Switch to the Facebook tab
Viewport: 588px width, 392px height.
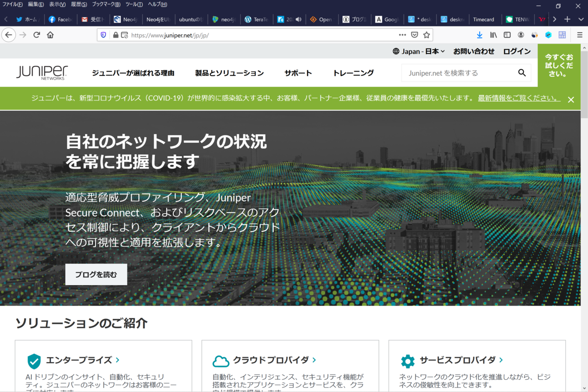61,20
